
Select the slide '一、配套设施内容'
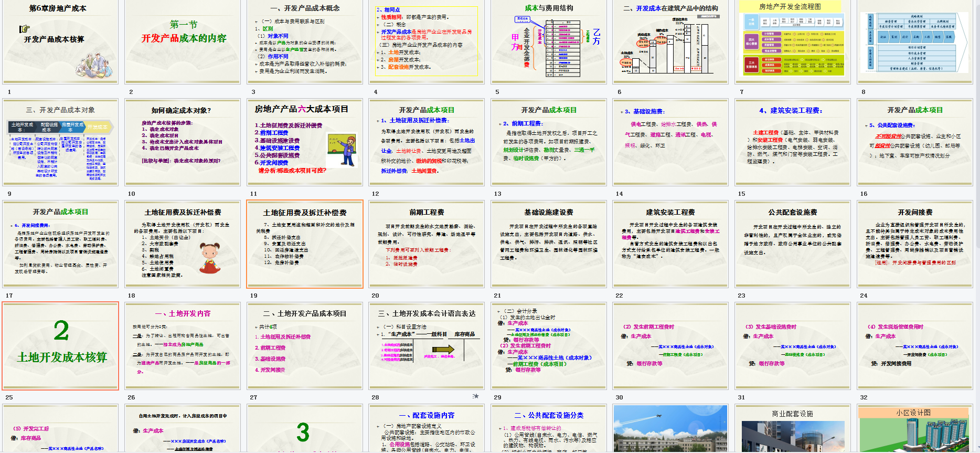427,428
